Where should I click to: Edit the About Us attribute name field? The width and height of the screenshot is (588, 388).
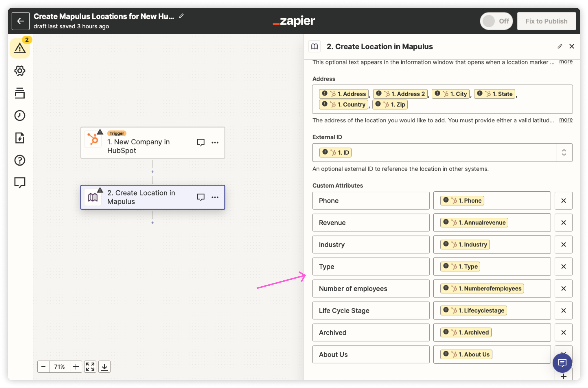371,355
